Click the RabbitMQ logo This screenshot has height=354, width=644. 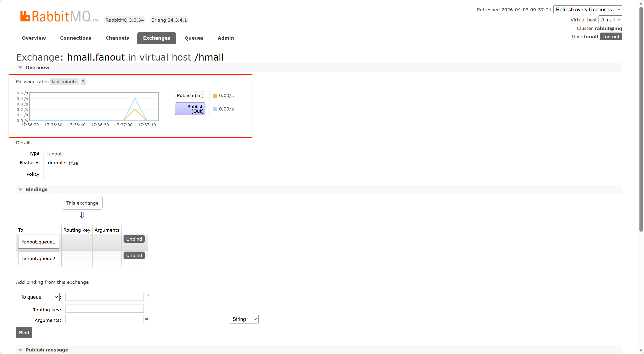pos(56,17)
